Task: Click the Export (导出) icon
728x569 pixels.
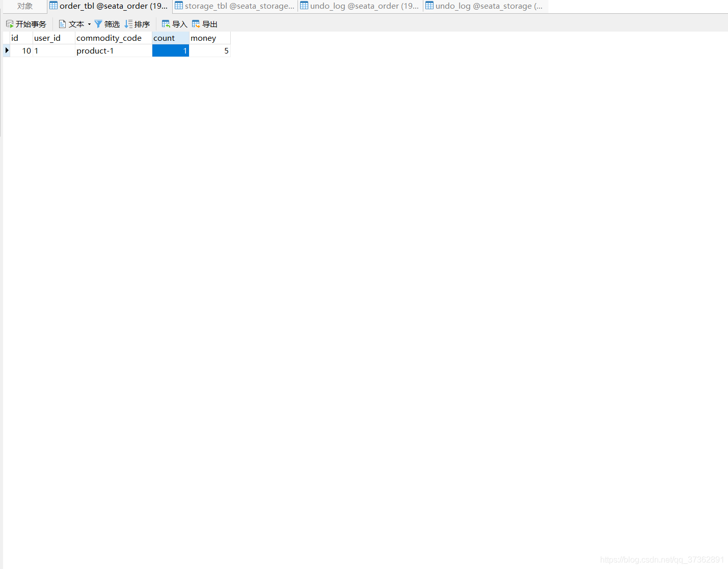Action: 196,24
